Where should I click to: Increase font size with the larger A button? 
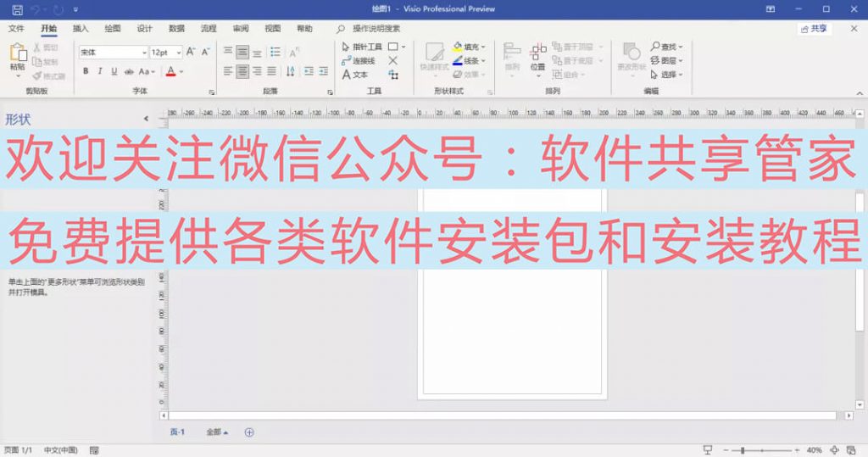pos(191,52)
